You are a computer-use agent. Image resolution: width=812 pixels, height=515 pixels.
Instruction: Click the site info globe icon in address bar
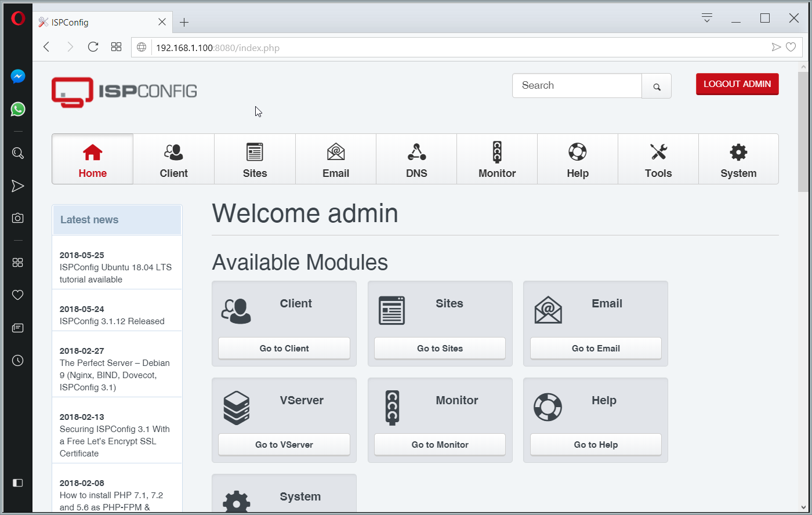tap(142, 48)
